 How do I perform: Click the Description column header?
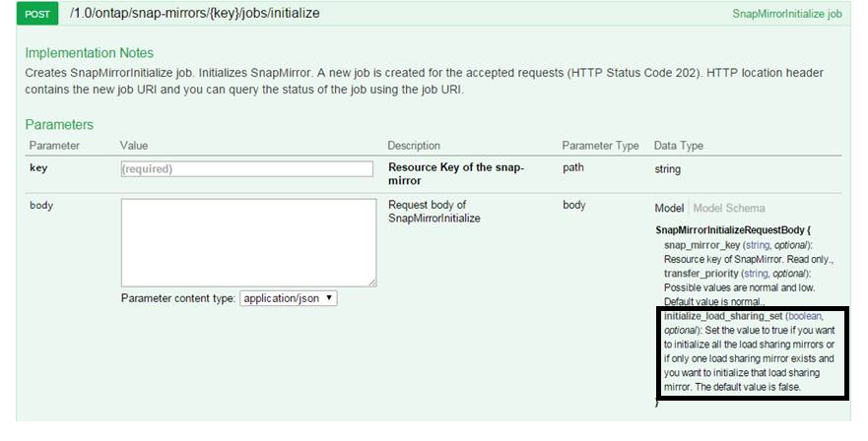click(414, 146)
